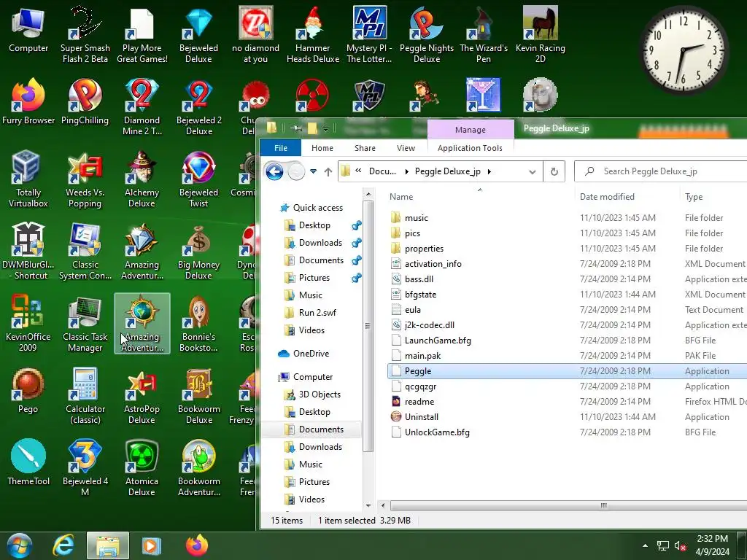The width and height of the screenshot is (747, 560).
Task: Open Computer desktop icon
Action: coord(28,29)
